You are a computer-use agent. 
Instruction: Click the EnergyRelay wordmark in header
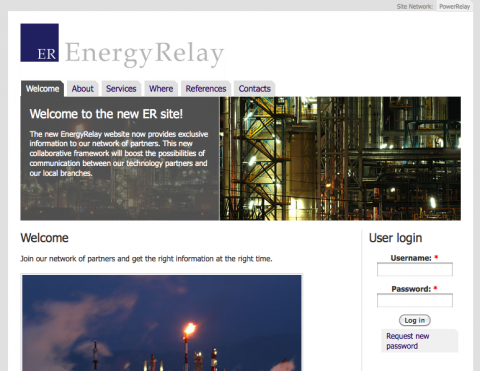pyautogui.click(x=144, y=53)
